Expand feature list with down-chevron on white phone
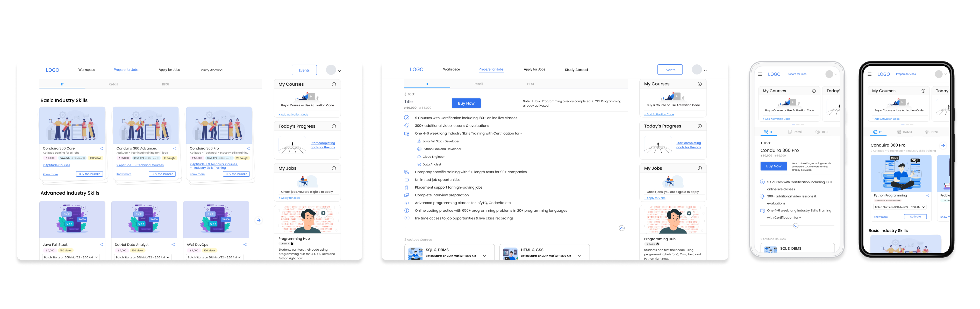Image resolution: width=980 pixels, height=309 pixels. [x=796, y=226]
